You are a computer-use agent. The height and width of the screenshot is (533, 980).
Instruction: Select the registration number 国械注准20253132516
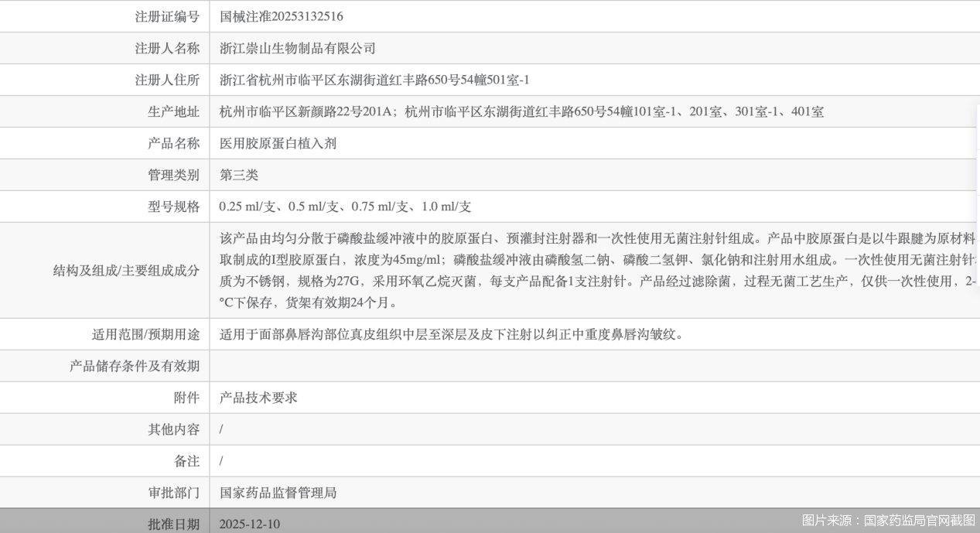coord(282,16)
